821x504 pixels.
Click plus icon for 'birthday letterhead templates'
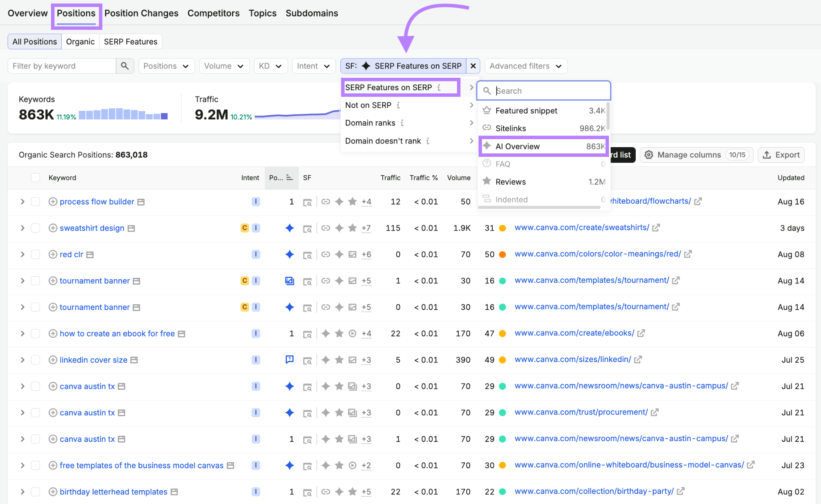click(53, 492)
